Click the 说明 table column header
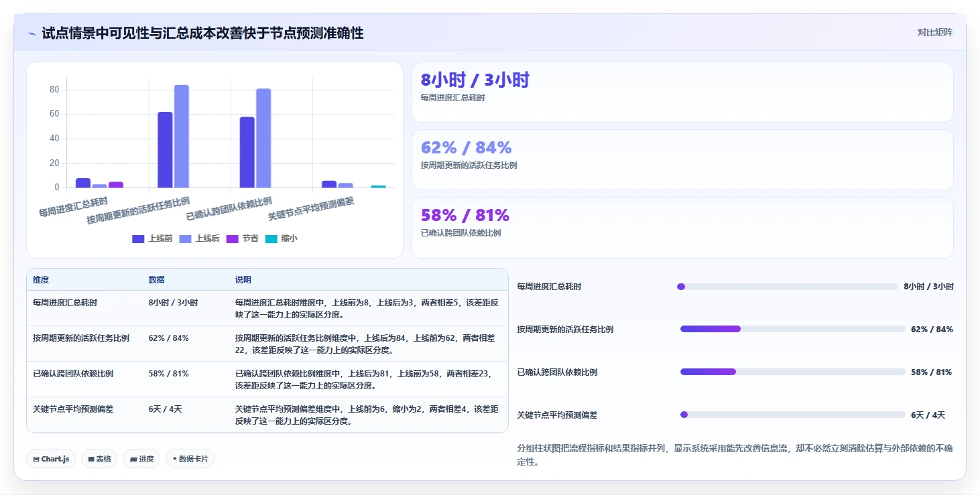 pos(243,280)
